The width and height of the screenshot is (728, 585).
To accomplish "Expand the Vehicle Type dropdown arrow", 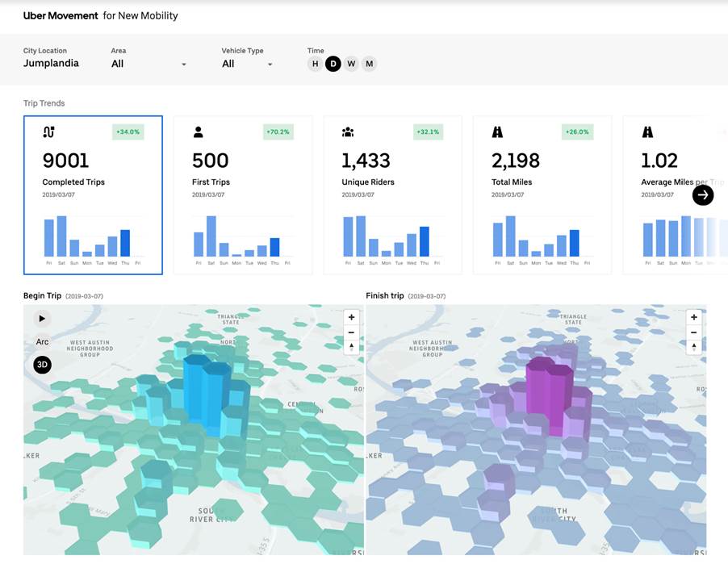I will coord(270,65).
